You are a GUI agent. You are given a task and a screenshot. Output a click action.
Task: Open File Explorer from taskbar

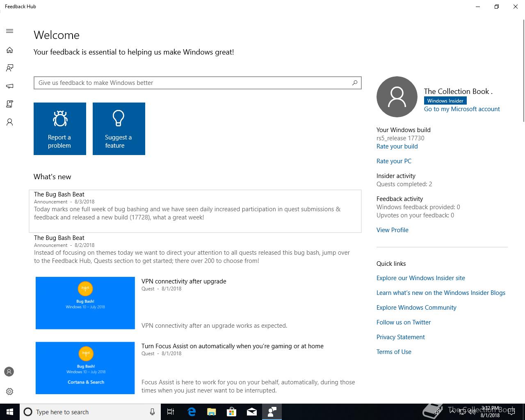tap(211, 412)
